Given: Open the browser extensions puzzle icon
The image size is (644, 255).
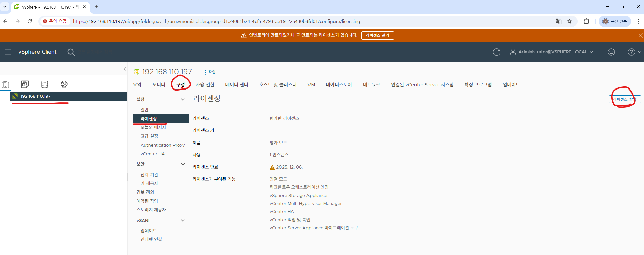Looking at the screenshot, I should click(587, 21).
